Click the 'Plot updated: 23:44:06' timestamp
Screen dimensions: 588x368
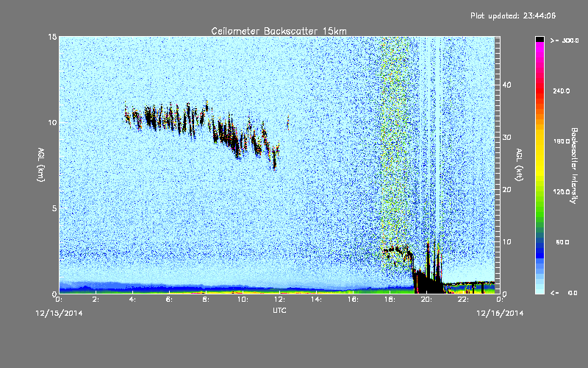coord(513,15)
